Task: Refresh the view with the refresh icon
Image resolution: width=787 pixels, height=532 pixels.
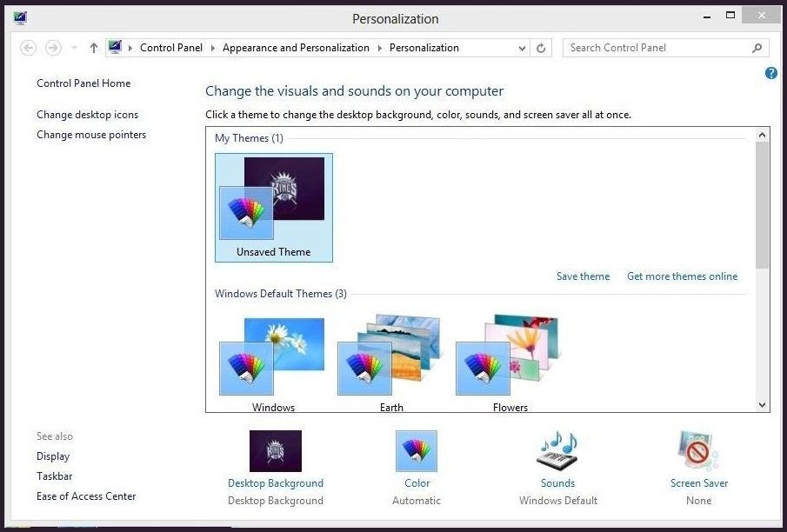Action: click(x=541, y=48)
